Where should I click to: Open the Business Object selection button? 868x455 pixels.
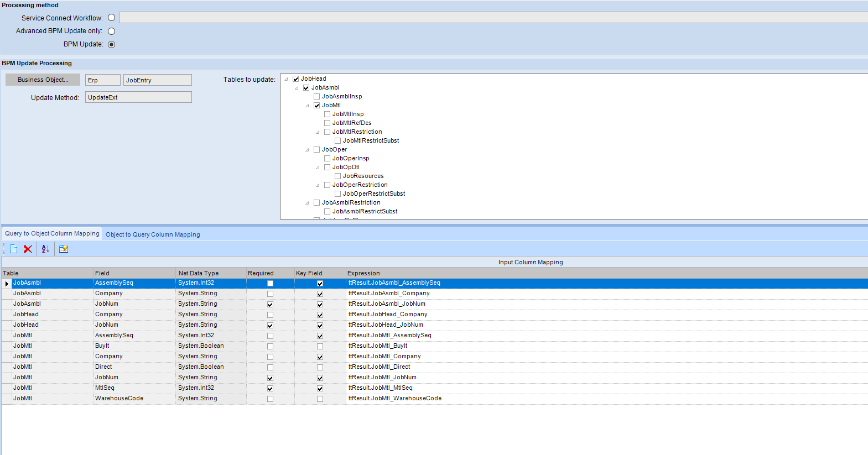(43, 80)
